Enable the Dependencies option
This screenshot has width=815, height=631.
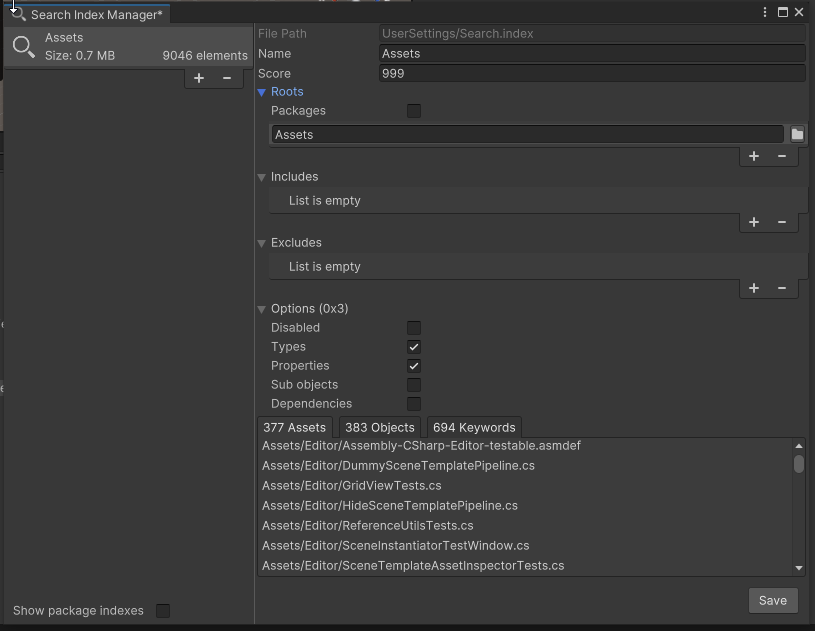point(414,404)
